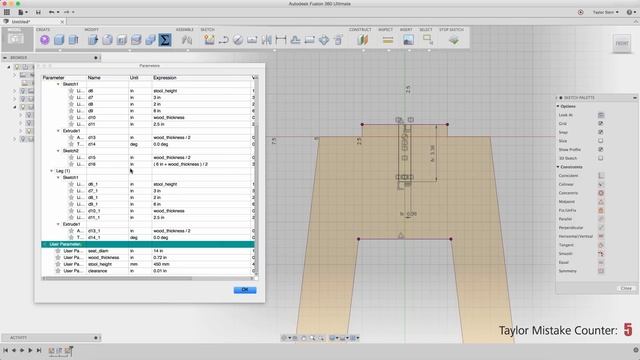
Task: Open the INSPECT toolbar menu
Action: tap(385, 30)
